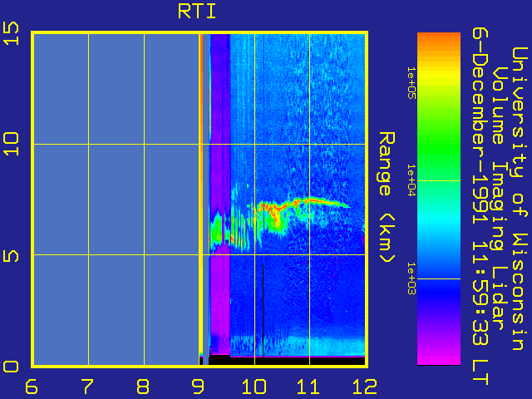Click the 5 range axis tick label

11,255
